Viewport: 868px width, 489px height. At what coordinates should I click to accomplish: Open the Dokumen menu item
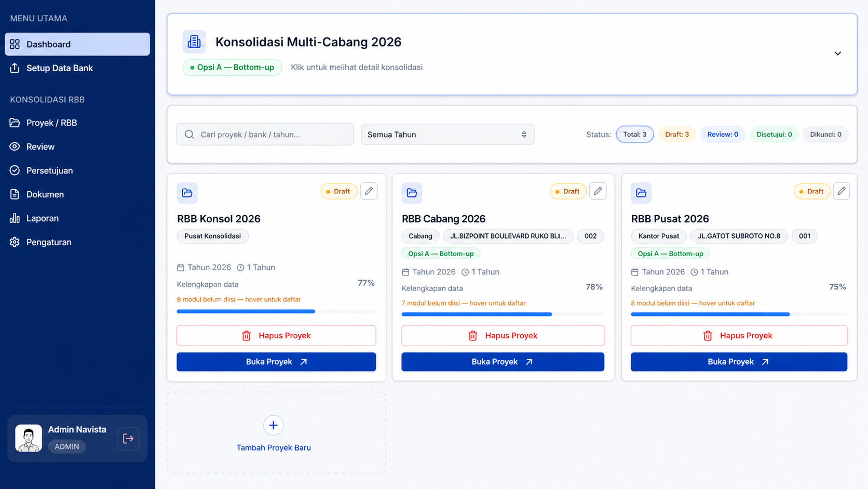[x=77, y=194]
